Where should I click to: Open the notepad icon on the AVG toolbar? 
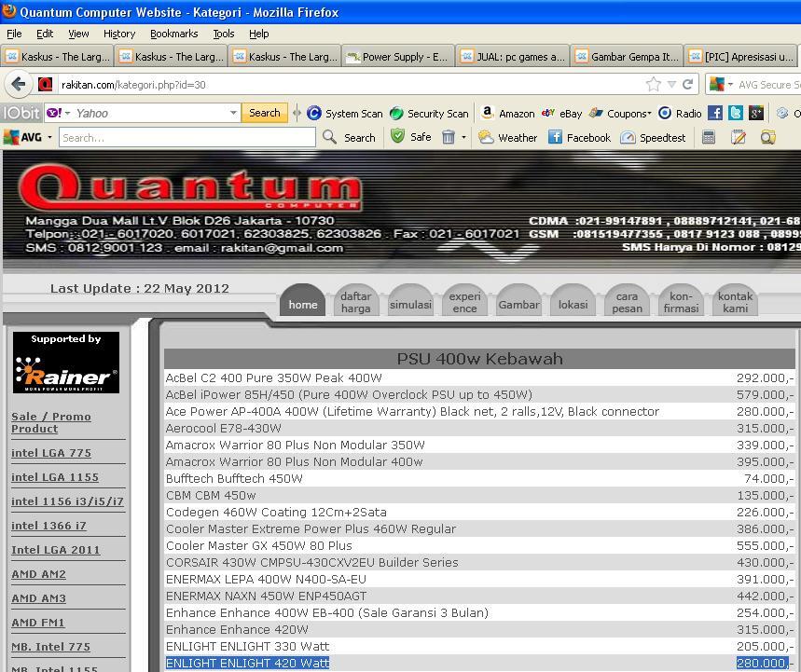point(739,137)
